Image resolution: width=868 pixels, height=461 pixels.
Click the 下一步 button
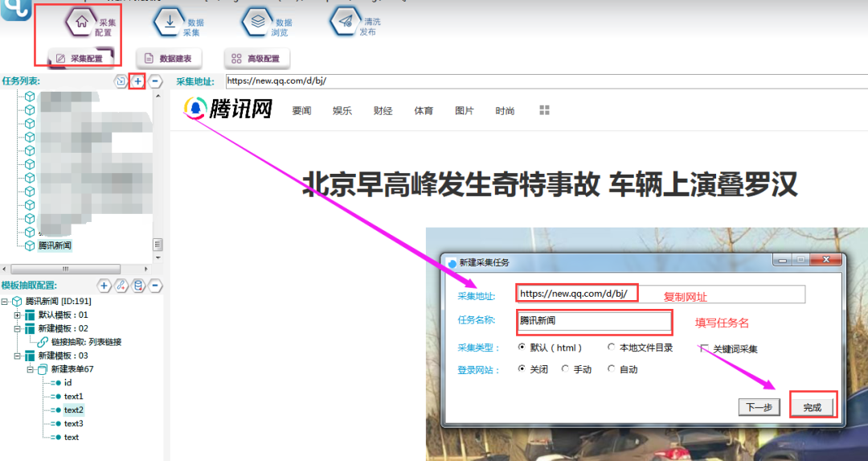[x=759, y=407]
